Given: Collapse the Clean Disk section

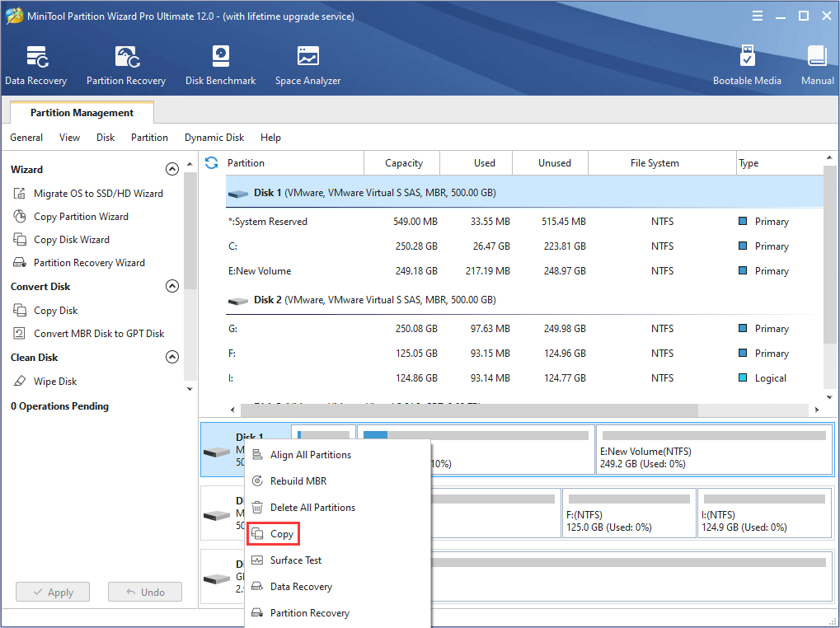Looking at the screenshot, I should click(172, 357).
